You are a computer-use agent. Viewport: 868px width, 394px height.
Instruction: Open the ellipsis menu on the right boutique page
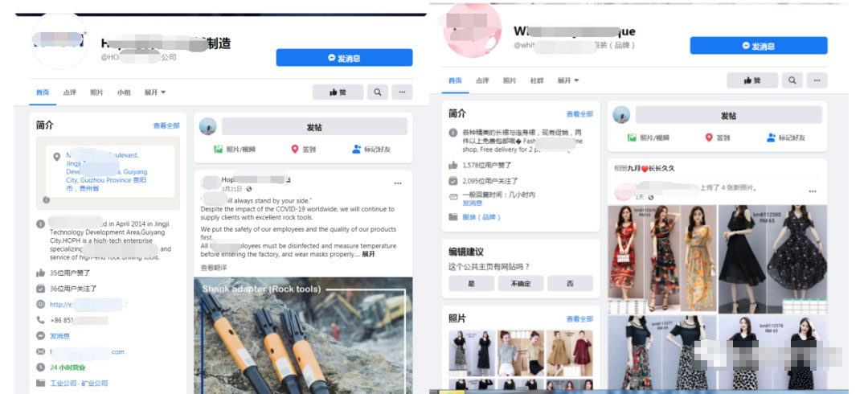point(817,80)
